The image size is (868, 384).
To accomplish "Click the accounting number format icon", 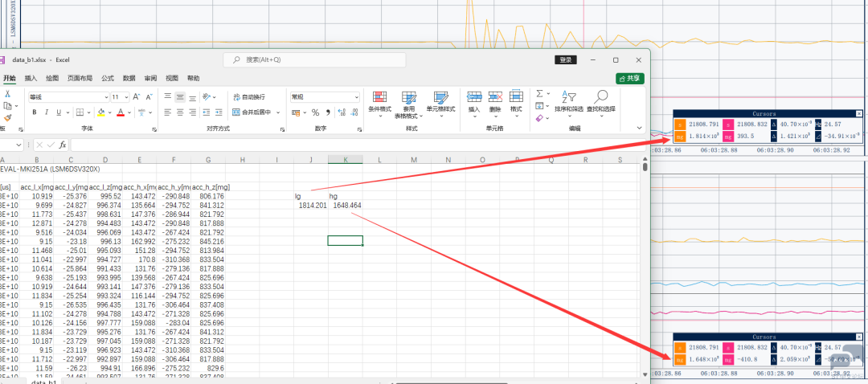I will pos(296,112).
